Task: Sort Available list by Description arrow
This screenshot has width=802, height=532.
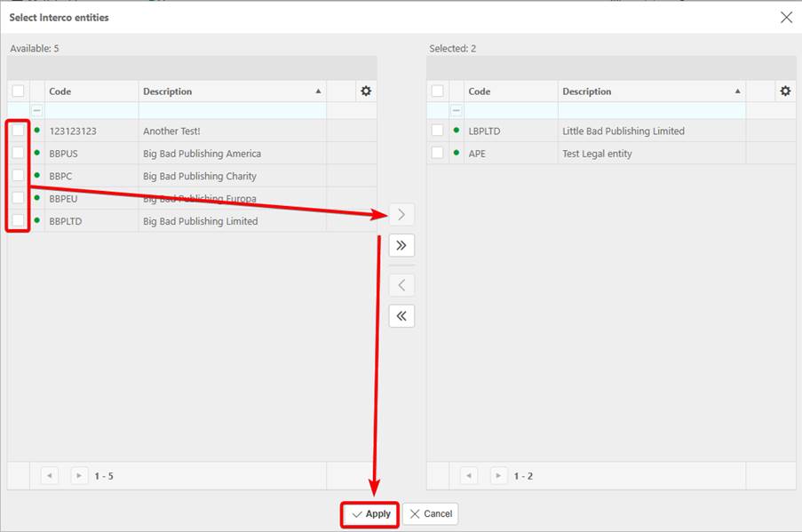Action: pyautogui.click(x=318, y=91)
